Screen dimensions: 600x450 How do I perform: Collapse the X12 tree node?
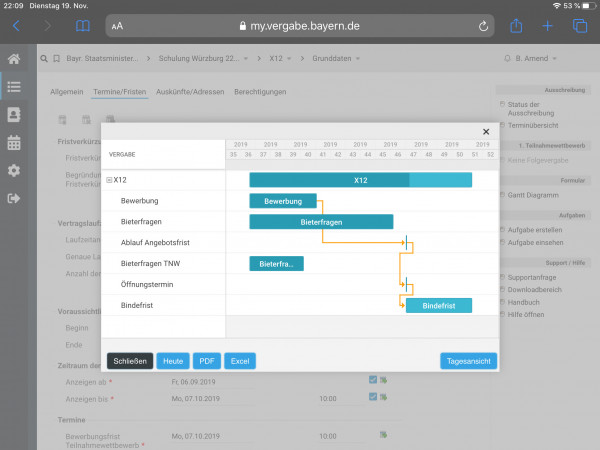click(x=109, y=180)
